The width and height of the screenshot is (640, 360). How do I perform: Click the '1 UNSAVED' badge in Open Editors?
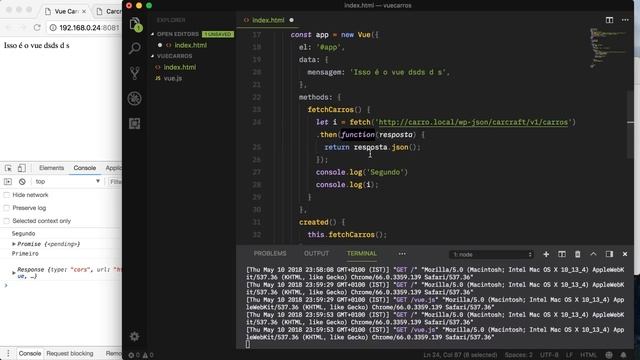point(218,34)
